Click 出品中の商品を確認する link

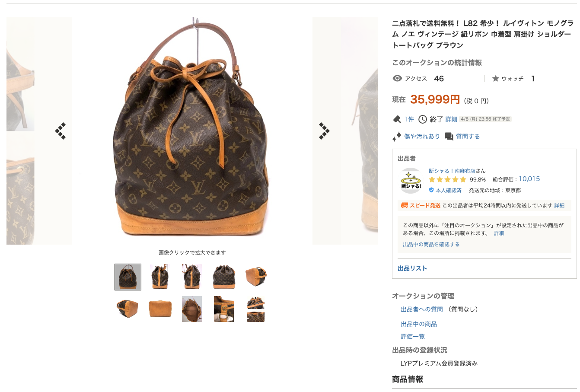[431, 245]
